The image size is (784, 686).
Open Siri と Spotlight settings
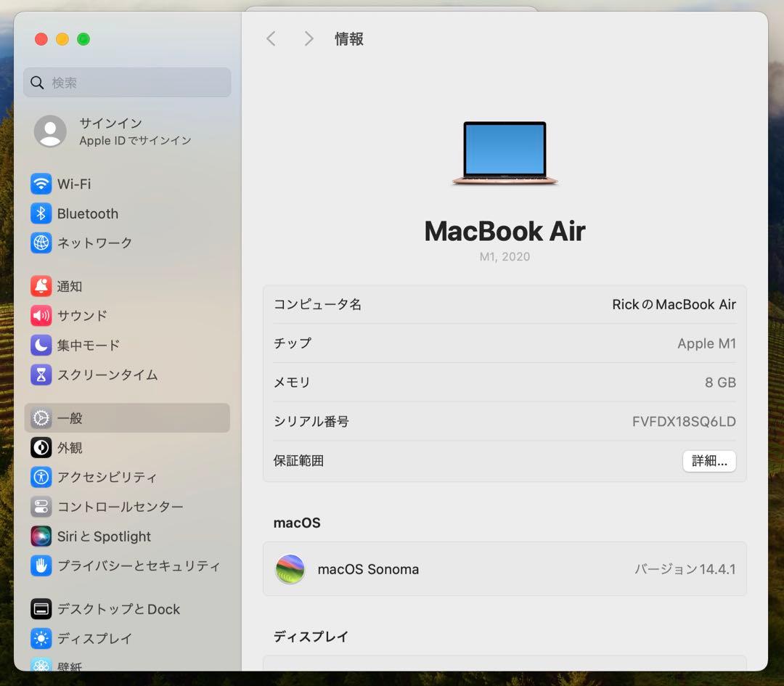(x=41, y=536)
